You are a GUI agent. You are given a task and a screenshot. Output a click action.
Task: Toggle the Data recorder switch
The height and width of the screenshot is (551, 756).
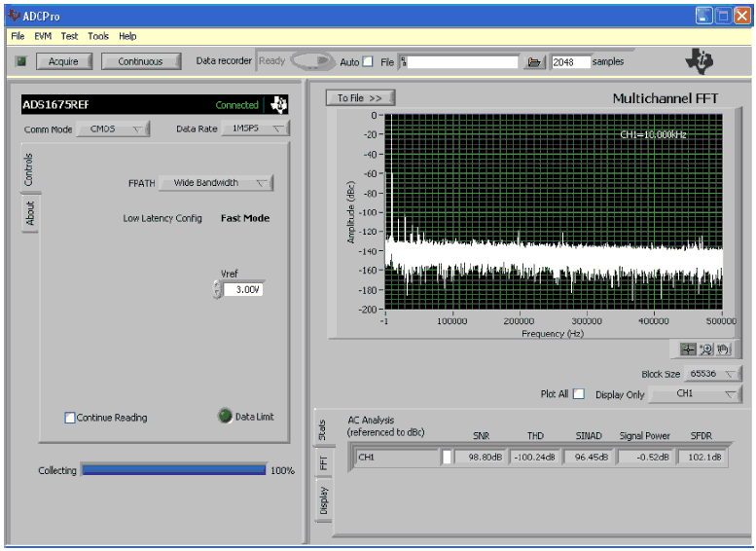(312, 60)
